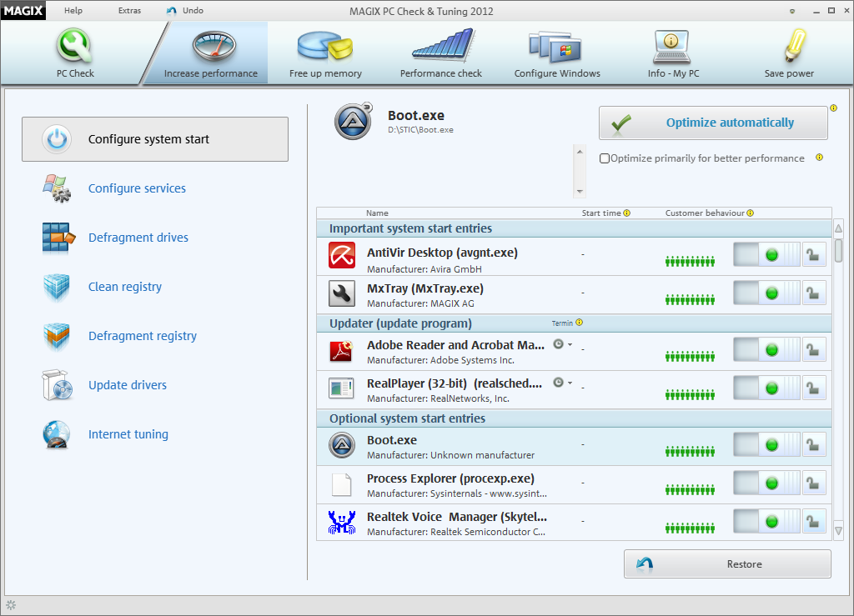The height and width of the screenshot is (616, 854).
Task: Click the list scrollbar up arrow
Action: [x=839, y=228]
